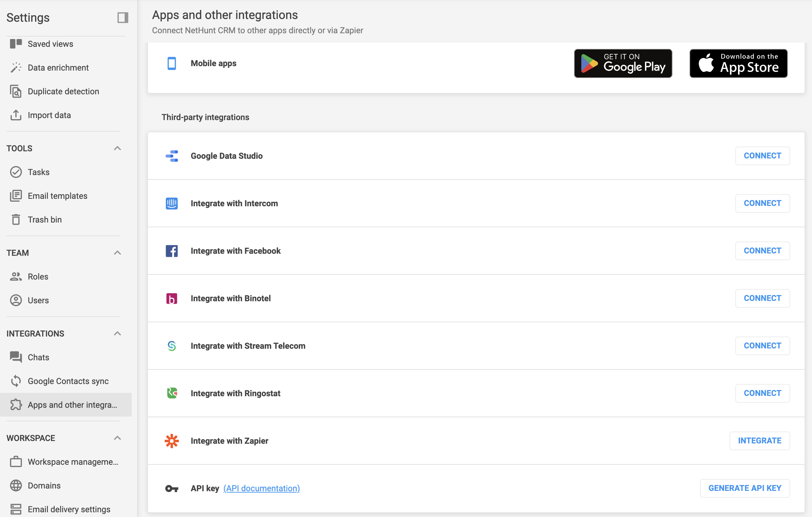Screen dimensions: 812x517
Task: Collapse the INTEGRATIONS section
Action: 118,333
